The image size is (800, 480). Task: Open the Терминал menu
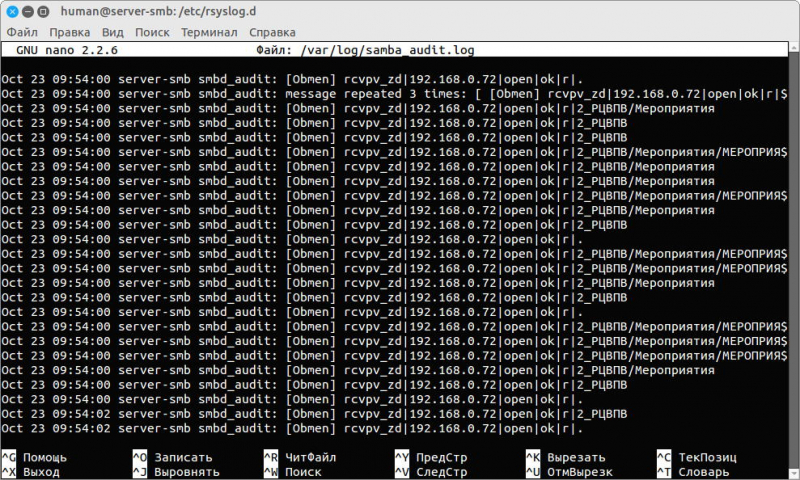(x=208, y=32)
